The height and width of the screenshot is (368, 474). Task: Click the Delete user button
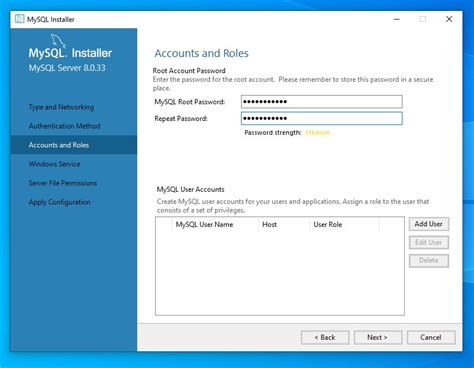(x=429, y=260)
